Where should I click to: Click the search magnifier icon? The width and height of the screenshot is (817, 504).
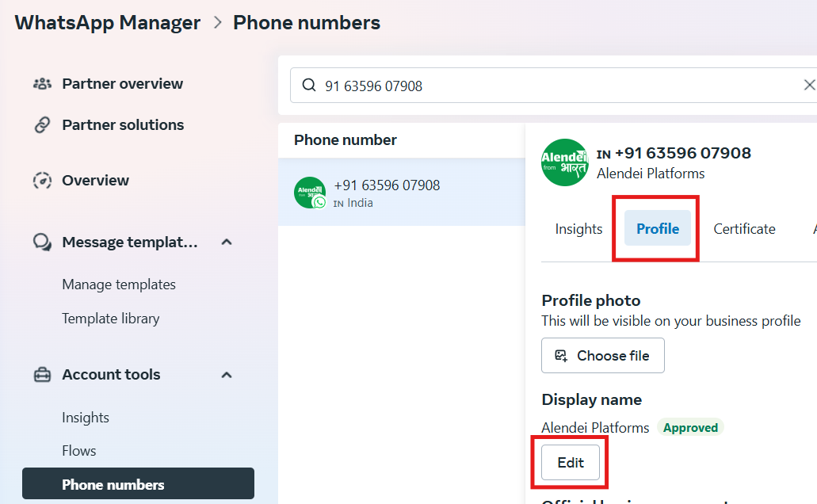[309, 85]
